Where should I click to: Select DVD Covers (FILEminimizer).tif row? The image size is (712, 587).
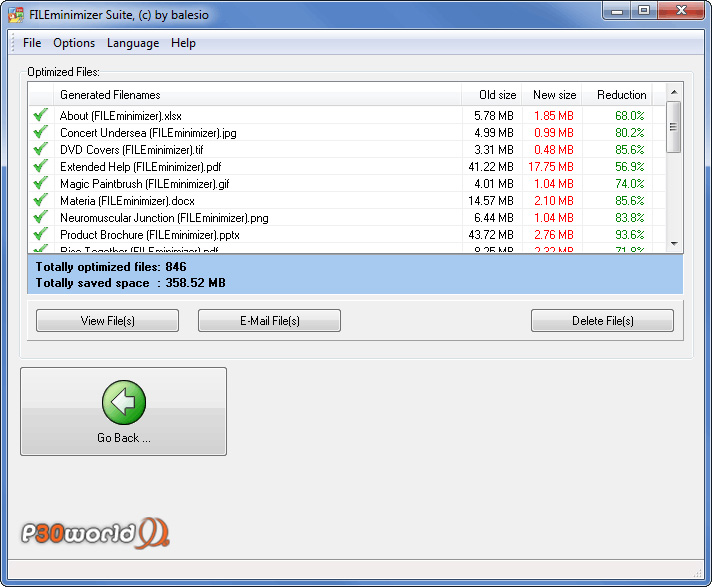[x=347, y=149]
